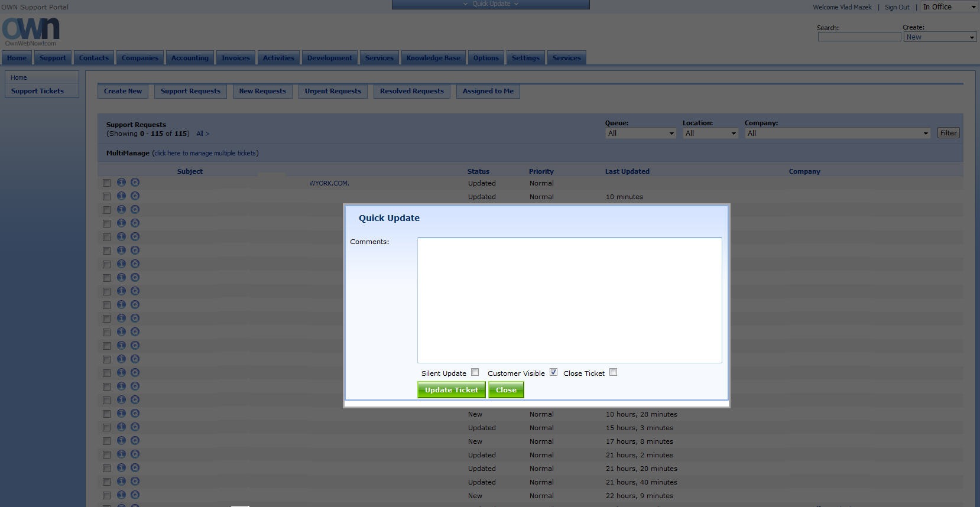
Task: Click the second round icon in WYORK.COM row
Action: [x=135, y=183]
